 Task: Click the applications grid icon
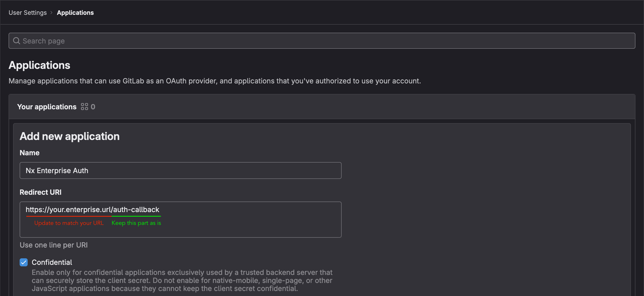tap(84, 107)
